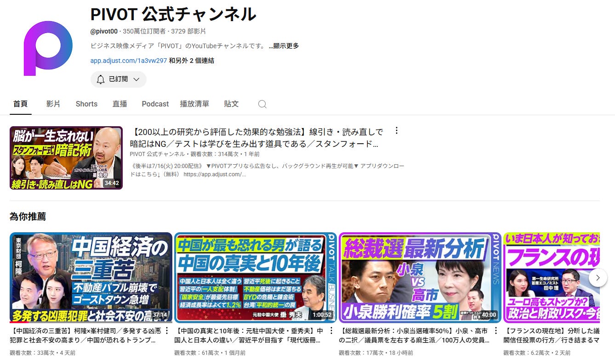The width and height of the screenshot is (615, 364).
Task: Open the options menu for the 総裁選最新分析 video
Action: pos(496,331)
